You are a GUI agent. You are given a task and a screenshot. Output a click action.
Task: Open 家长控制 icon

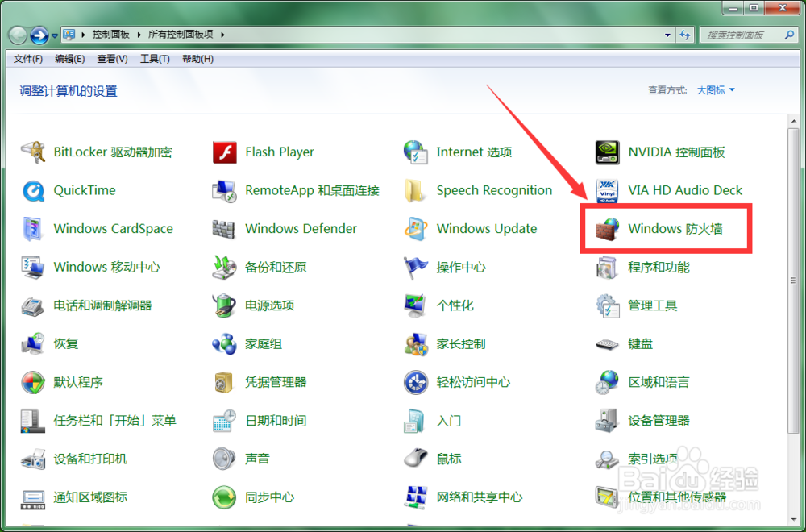(416, 344)
